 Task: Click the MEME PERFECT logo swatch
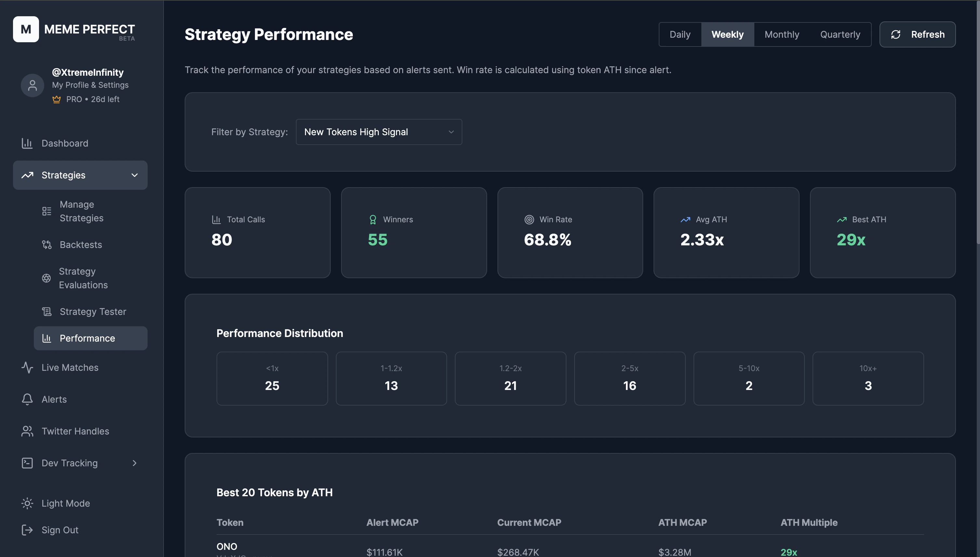(26, 29)
